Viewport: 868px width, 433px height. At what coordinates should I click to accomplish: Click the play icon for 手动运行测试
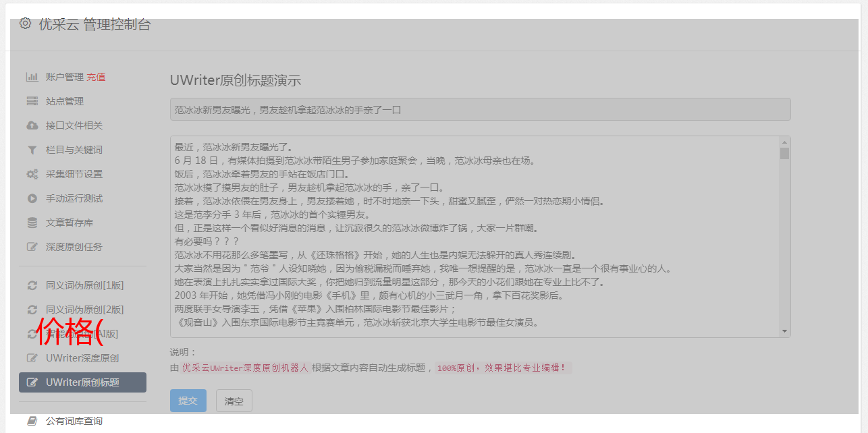(32, 198)
